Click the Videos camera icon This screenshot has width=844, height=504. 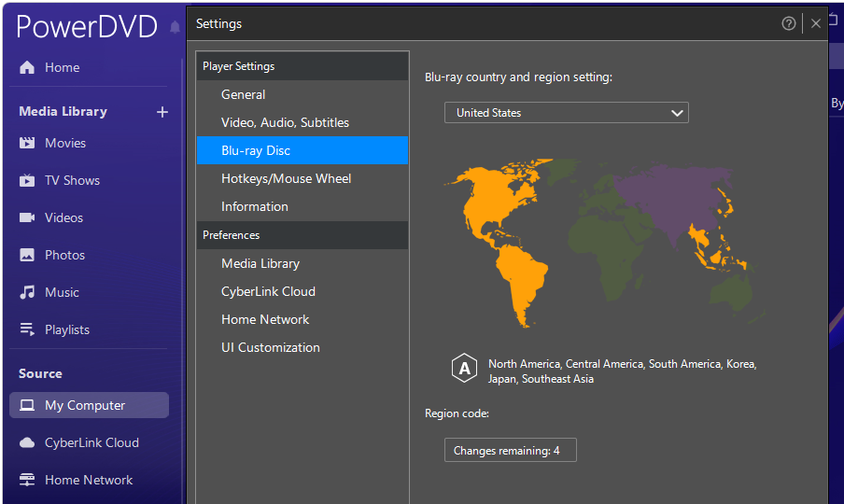(x=27, y=217)
